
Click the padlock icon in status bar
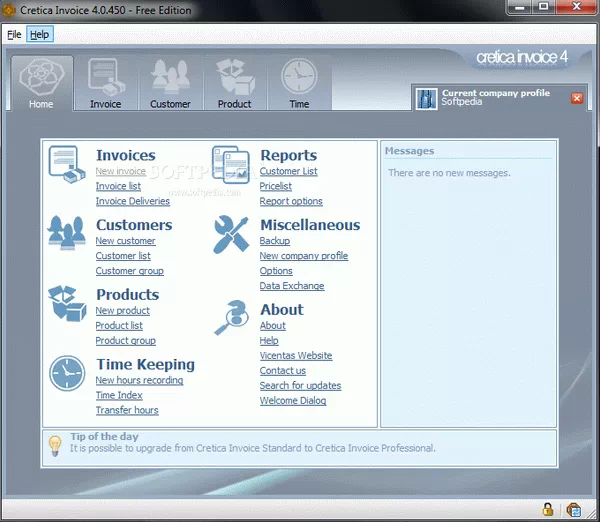point(548,509)
